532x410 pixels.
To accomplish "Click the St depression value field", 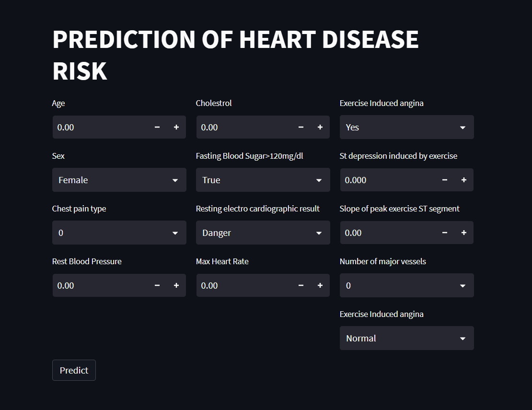I will pyautogui.click(x=383, y=180).
